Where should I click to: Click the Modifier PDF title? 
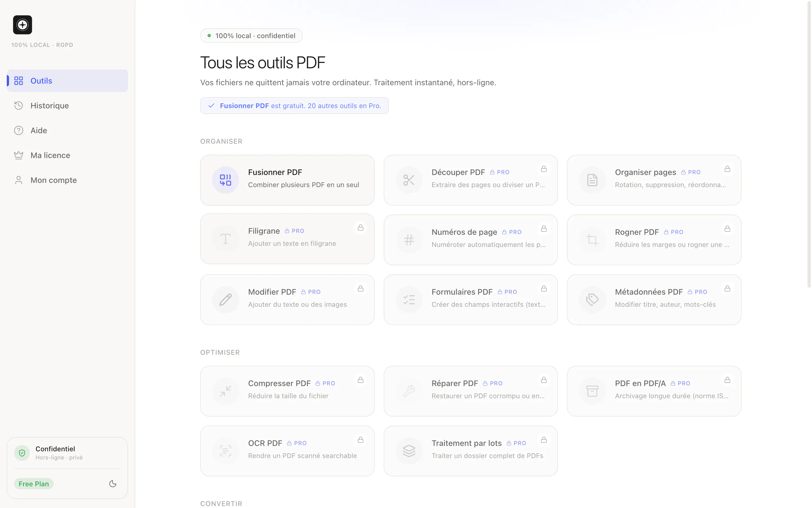pyautogui.click(x=272, y=292)
